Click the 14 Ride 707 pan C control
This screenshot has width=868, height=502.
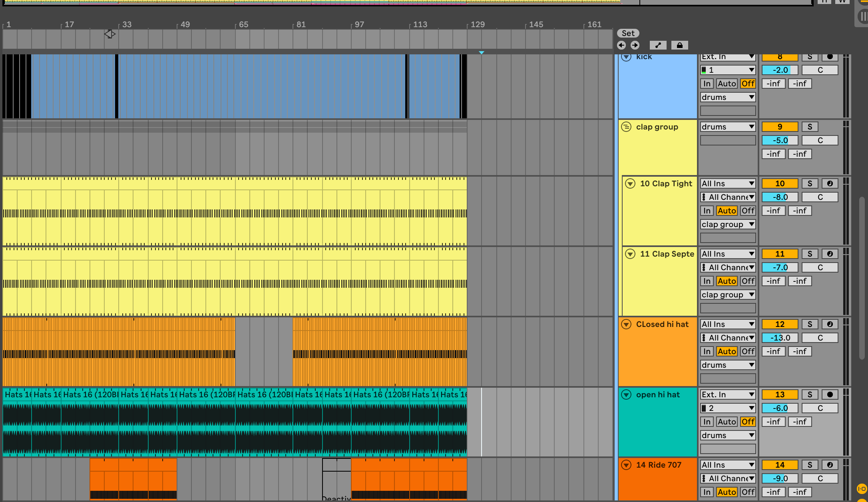point(820,478)
